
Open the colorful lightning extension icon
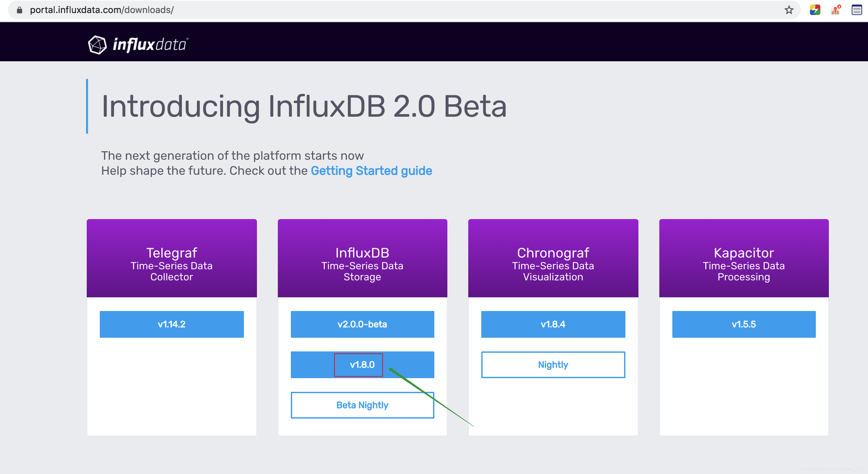tap(815, 10)
